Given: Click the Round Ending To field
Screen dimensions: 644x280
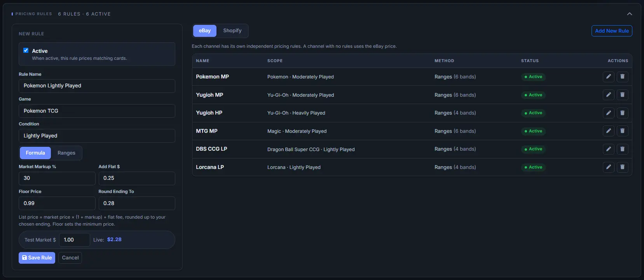Looking at the screenshot, I should (137, 203).
